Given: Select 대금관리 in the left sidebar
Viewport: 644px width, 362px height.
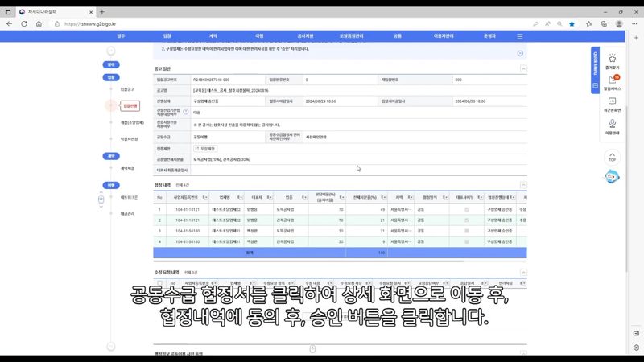Looking at the screenshot, I should [x=127, y=214].
